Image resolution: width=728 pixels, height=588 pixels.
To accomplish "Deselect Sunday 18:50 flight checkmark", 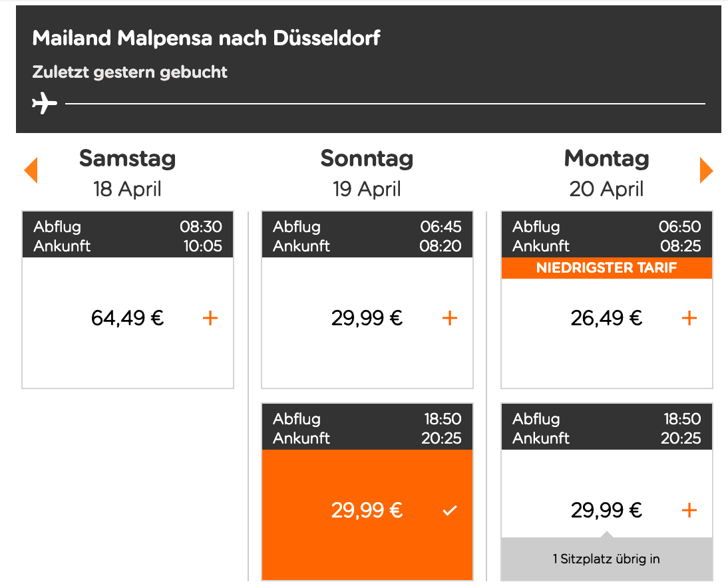I will 450,511.
